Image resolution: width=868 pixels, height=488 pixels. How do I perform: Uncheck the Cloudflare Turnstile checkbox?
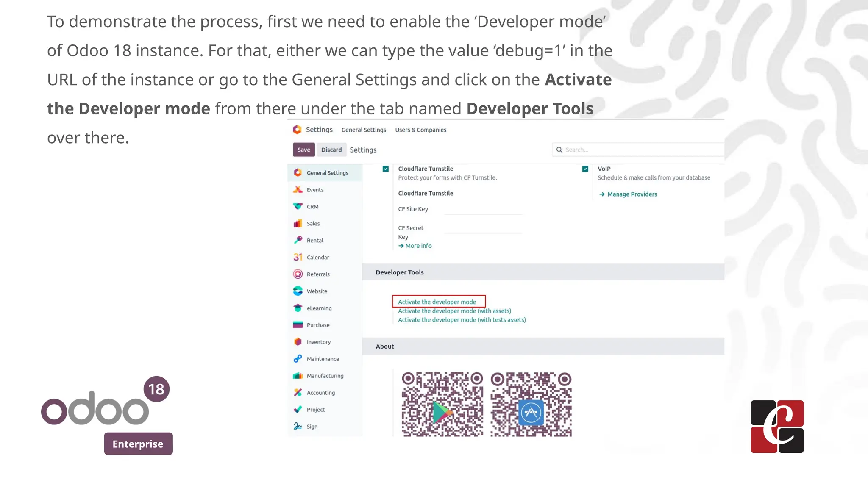pos(386,169)
